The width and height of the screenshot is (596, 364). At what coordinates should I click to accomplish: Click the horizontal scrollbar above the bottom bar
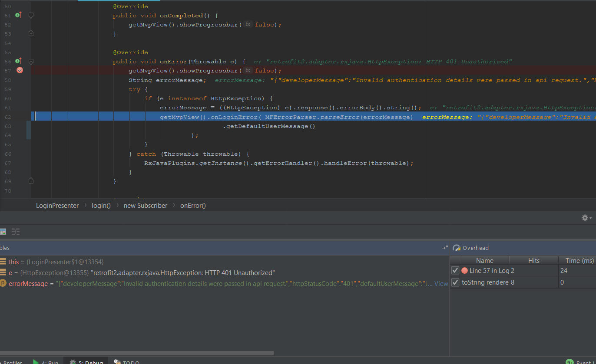(x=137, y=353)
